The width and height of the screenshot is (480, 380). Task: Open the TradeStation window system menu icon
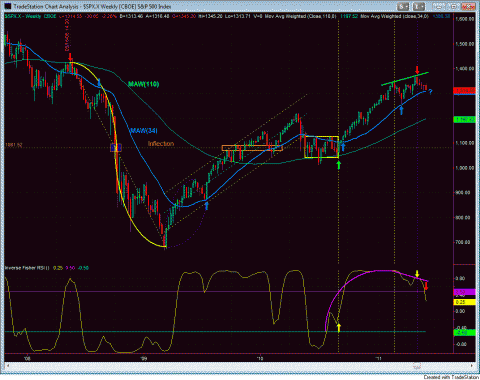point(7,6)
